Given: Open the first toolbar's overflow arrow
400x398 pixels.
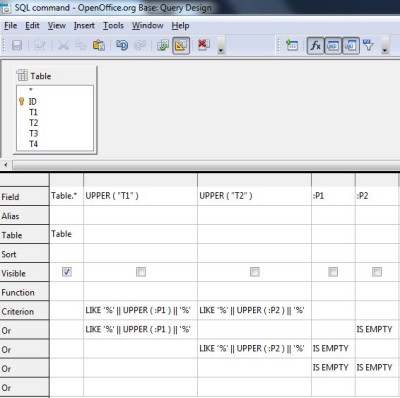Looking at the screenshot, I should tap(221, 46).
